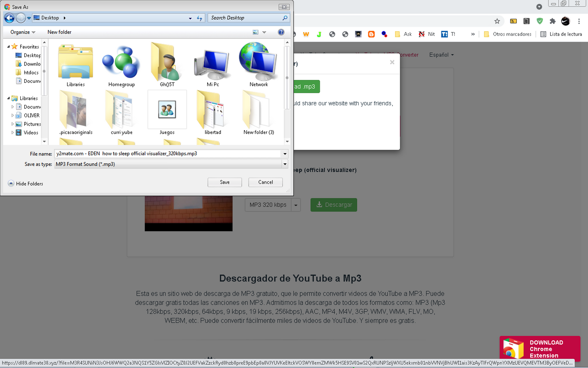Select the Libraries icon in file list
Viewport: 588px width, 368px height.
coord(75,65)
